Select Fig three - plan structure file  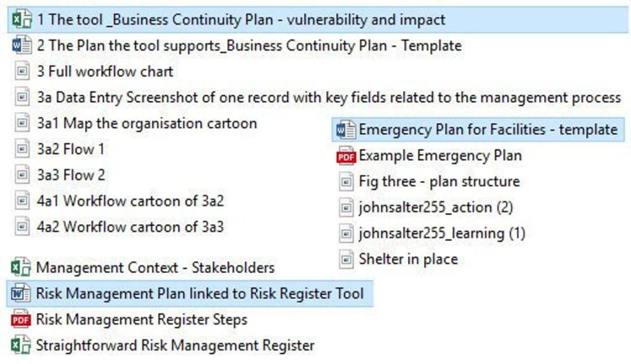tap(439, 182)
